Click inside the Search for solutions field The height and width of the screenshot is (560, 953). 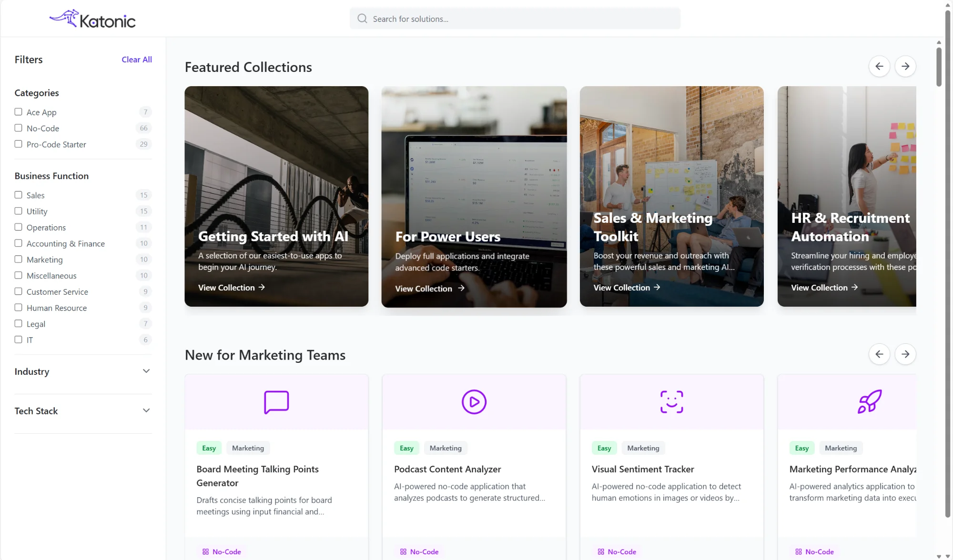(515, 19)
